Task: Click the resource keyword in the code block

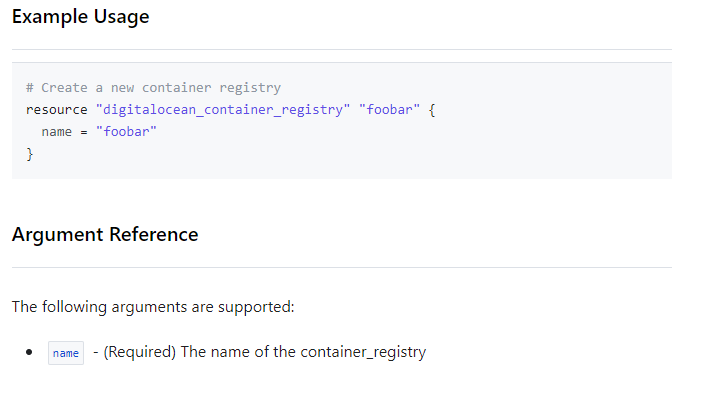Action: 56,110
